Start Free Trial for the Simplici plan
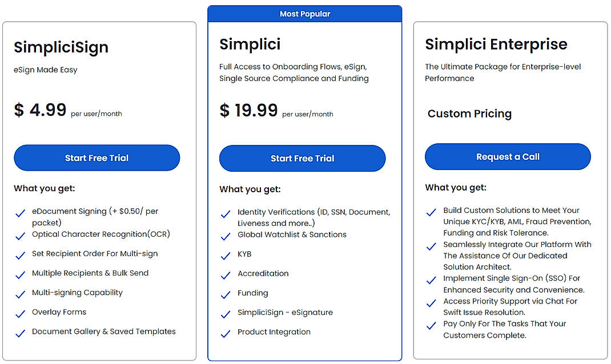 [302, 158]
